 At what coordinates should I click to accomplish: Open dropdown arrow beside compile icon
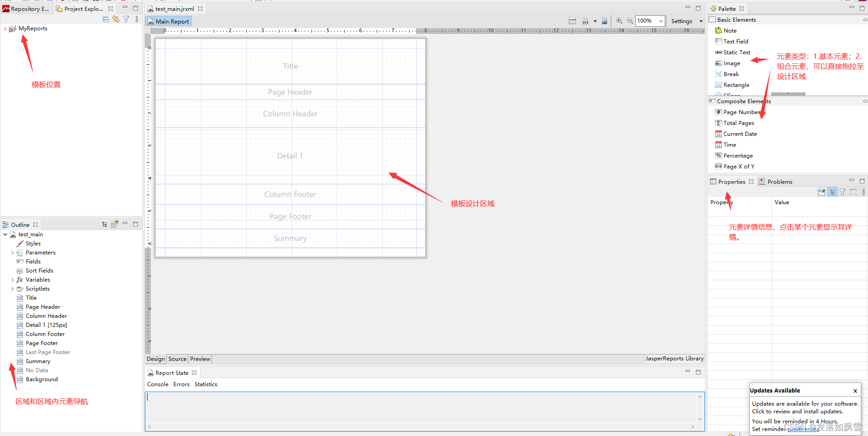pyautogui.click(x=595, y=21)
